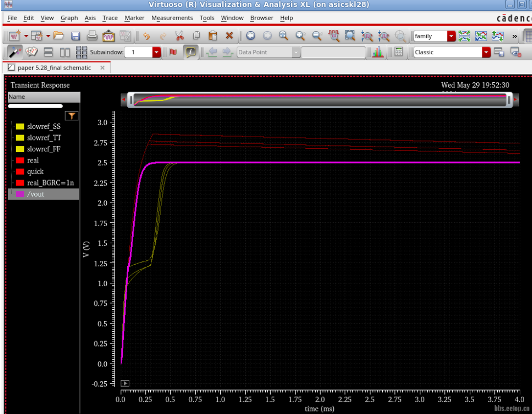Combine all strips into one
This screenshot has width=532, height=414.
pyautogui.click(x=481, y=36)
